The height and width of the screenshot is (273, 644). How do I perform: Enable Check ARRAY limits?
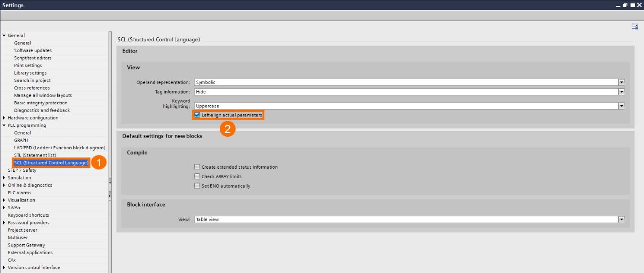[197, 176]
